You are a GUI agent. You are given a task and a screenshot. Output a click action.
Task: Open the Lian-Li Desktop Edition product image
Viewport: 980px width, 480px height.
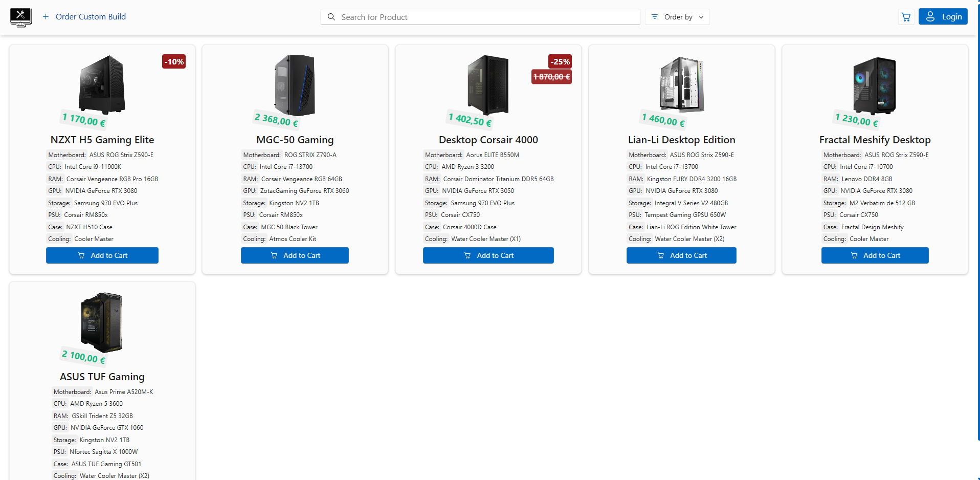click(x=682, y=84)
